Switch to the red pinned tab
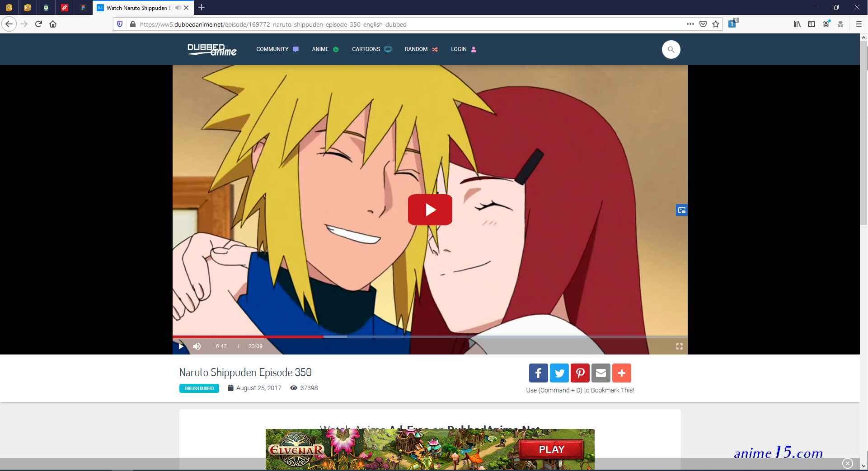Screen dimensions: 868x471 tap(65, 8)
